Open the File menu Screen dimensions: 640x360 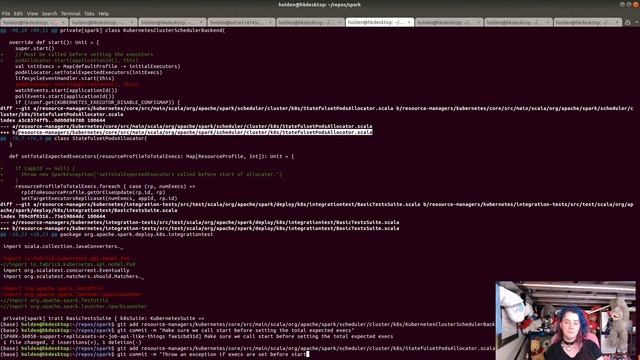coord(6,13)
